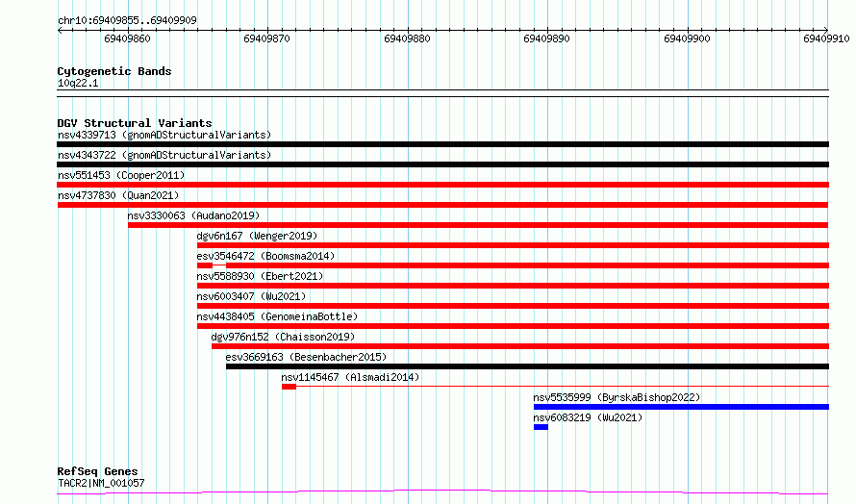
Task: Click the nsv4339713 (gnomADStructuralVariants) label
Action: click(164, 135)
